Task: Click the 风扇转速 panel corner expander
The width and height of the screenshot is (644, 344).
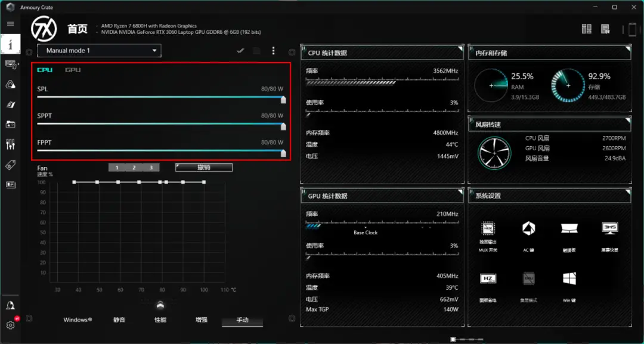Action: pyautogui.click(x=627, y=120)
